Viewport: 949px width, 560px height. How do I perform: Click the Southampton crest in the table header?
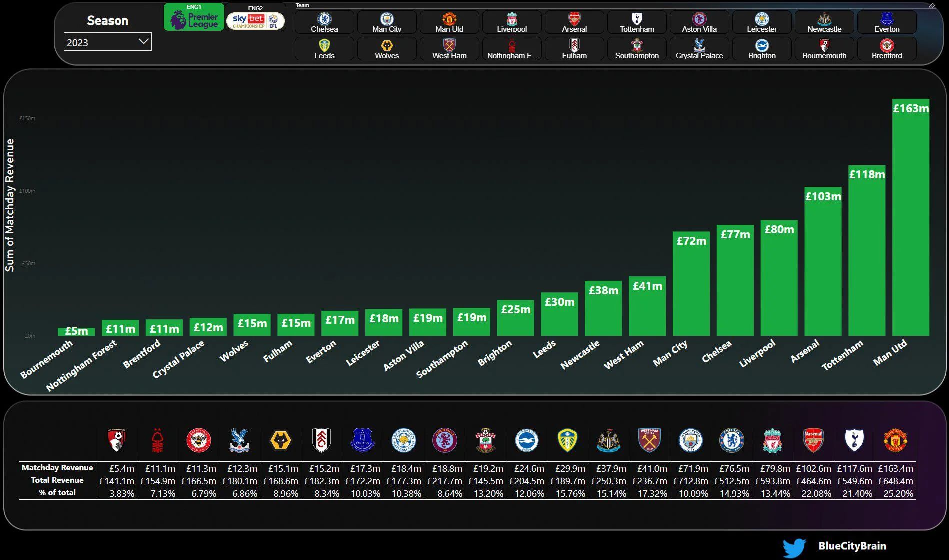click(485, 440)
